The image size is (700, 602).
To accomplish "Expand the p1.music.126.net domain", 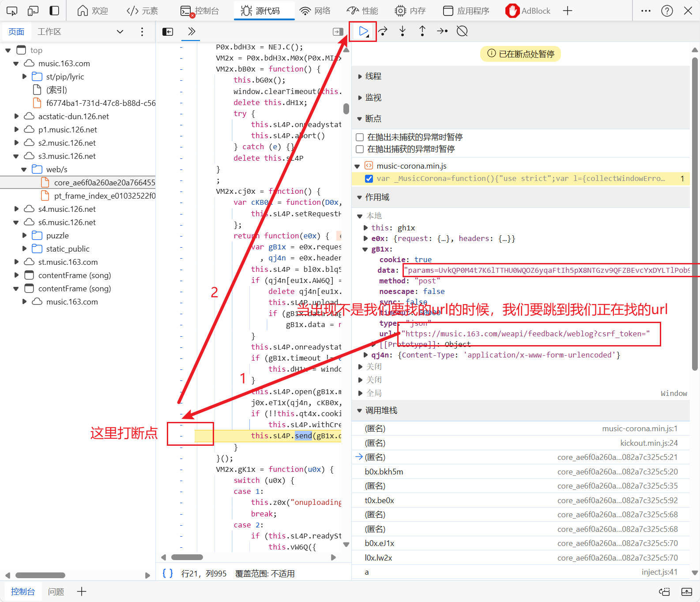I will (x=17, y=130).
